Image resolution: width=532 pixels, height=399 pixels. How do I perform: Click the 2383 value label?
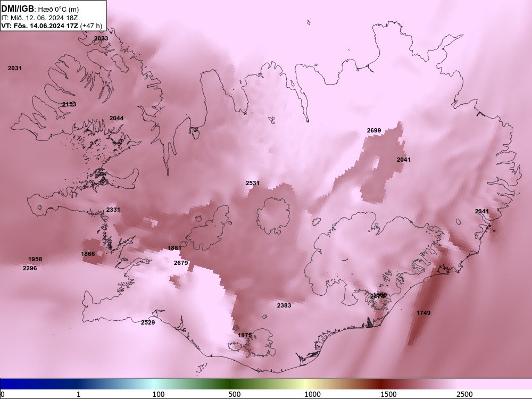[x=284, y=305]
